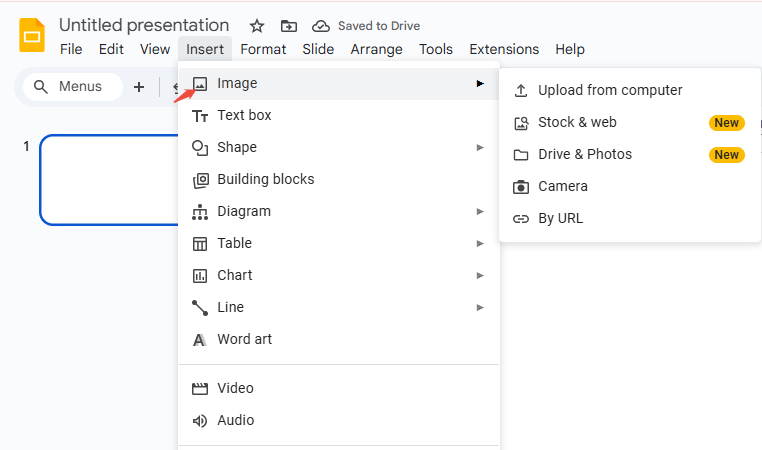Open the Diagram submenu
The image size is (762, 450).
[x=243, y=211]
